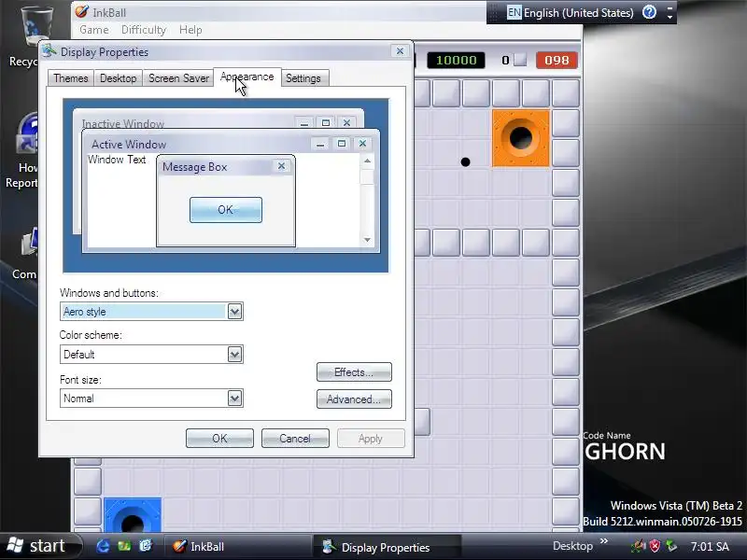The height and width of the screenshot is (560, 747).
Task: Click Display Properties taskbar button
Action: pyautogui.click(x=387, y=547)
